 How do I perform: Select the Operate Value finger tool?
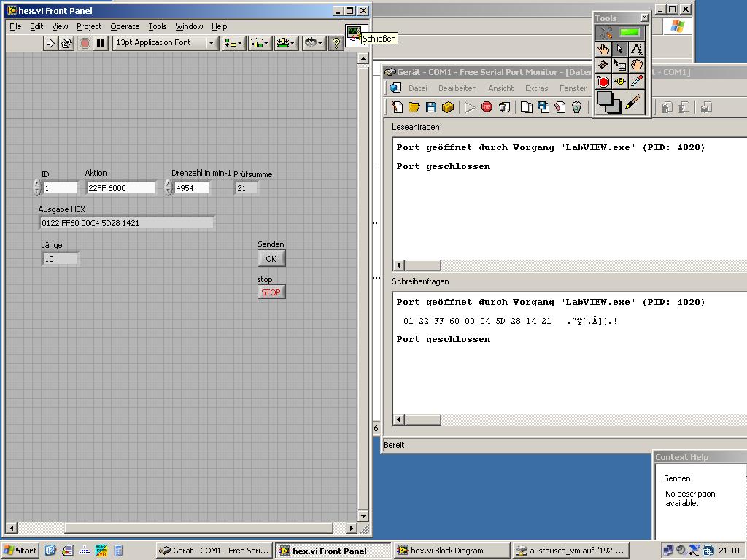[x=603, y=49]
